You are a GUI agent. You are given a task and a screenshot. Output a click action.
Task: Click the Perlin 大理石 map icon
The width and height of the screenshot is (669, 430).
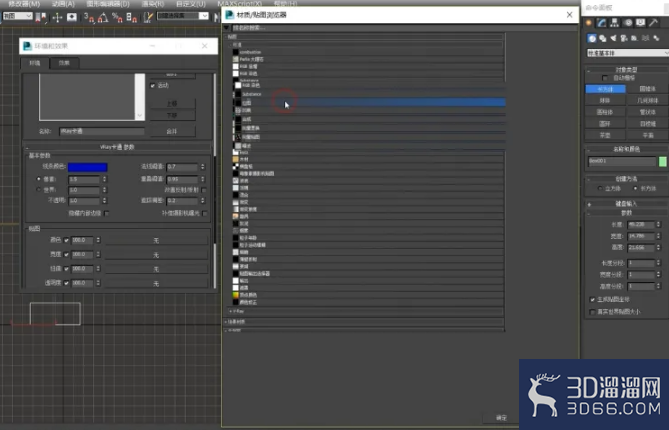[x=236, y=59]
